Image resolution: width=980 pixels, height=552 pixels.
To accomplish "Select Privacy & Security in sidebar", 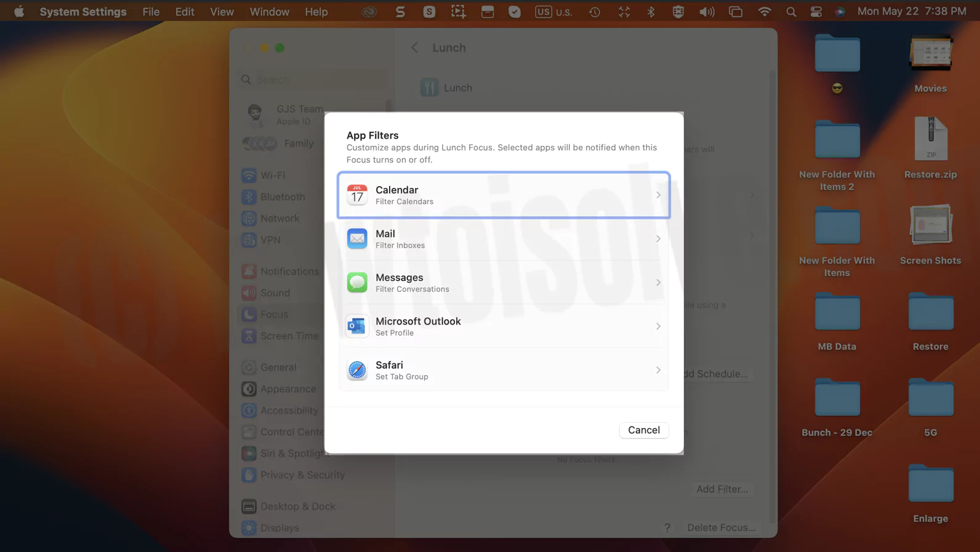I will (293, 475).
